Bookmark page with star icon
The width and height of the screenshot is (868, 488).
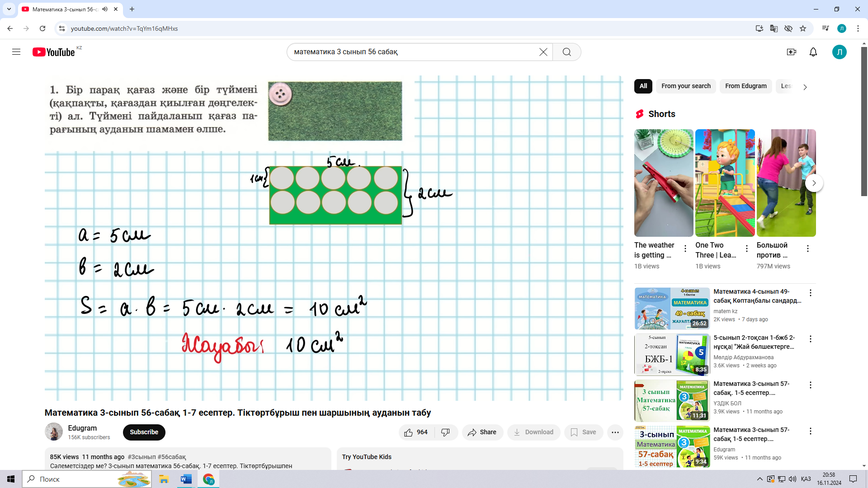coord(803,28)
